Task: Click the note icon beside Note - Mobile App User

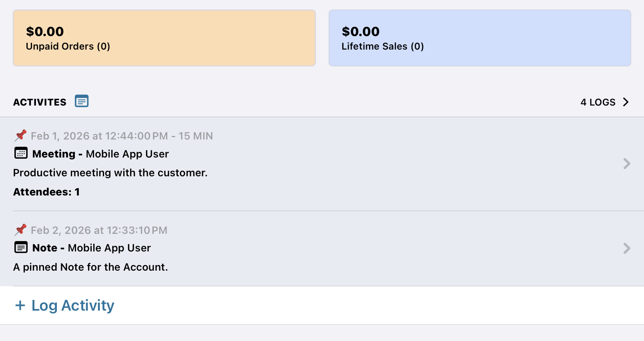Action: [x=21, y=247]
